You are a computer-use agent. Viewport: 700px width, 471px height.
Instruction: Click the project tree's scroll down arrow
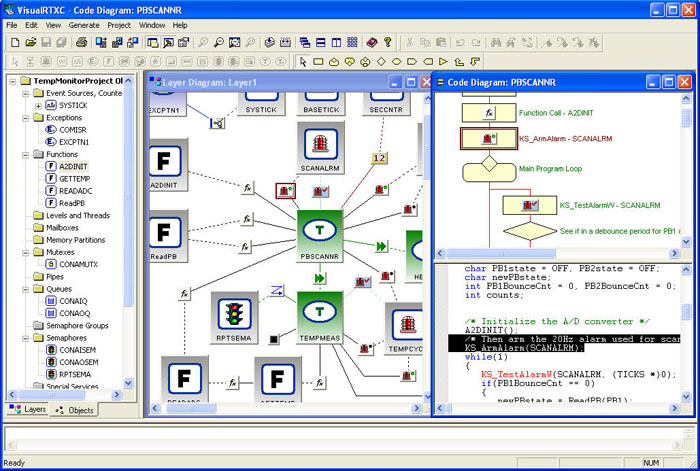click(129, 383)
